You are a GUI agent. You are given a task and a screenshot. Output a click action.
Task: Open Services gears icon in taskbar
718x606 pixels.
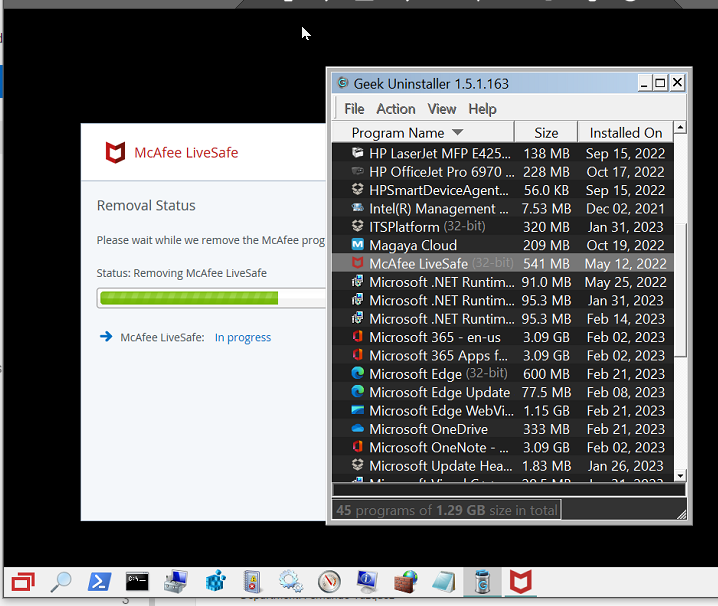click(291, 582)
